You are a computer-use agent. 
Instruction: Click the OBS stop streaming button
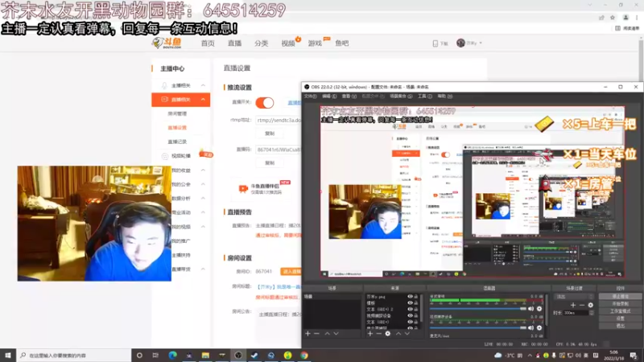(x=620, y=296)
